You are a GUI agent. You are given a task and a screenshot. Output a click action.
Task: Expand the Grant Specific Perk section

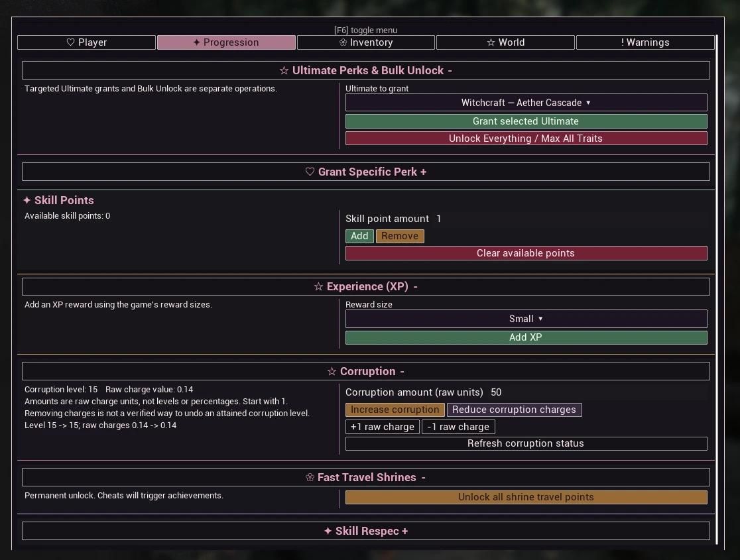[x=366, y=172]
